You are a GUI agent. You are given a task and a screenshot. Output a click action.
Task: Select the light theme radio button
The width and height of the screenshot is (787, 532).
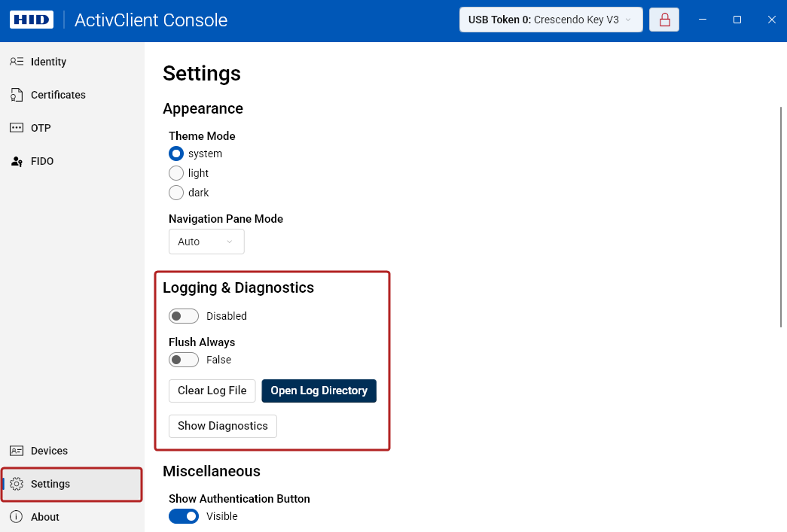[x=176, y=173]
